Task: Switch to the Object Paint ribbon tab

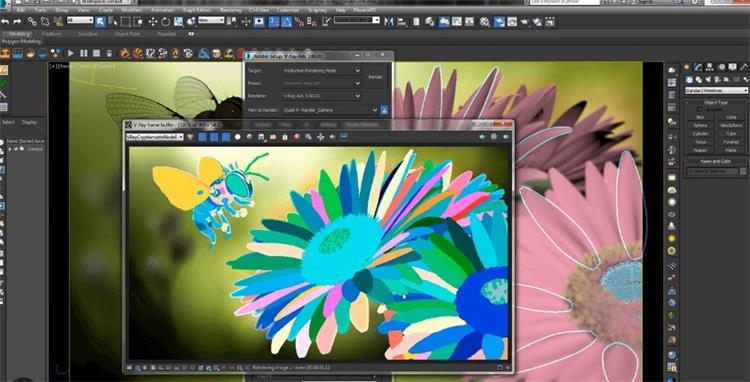Action: point(127,34)
